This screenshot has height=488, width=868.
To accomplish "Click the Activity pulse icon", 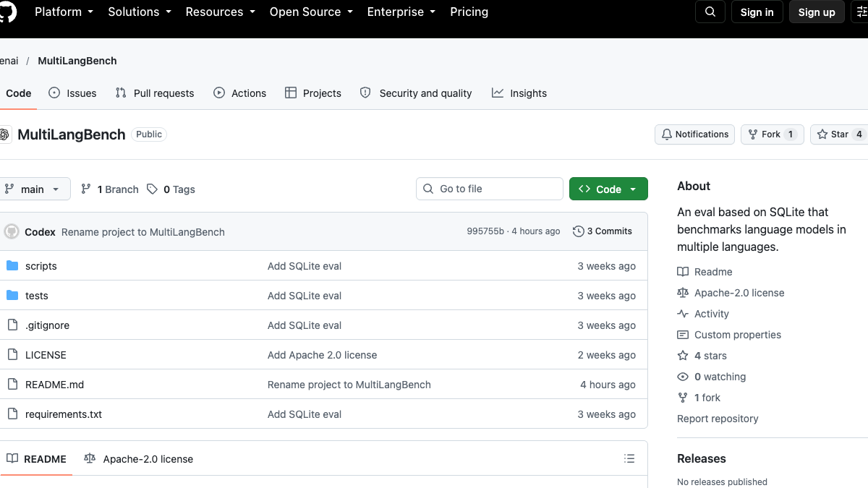I will point(683,314).
